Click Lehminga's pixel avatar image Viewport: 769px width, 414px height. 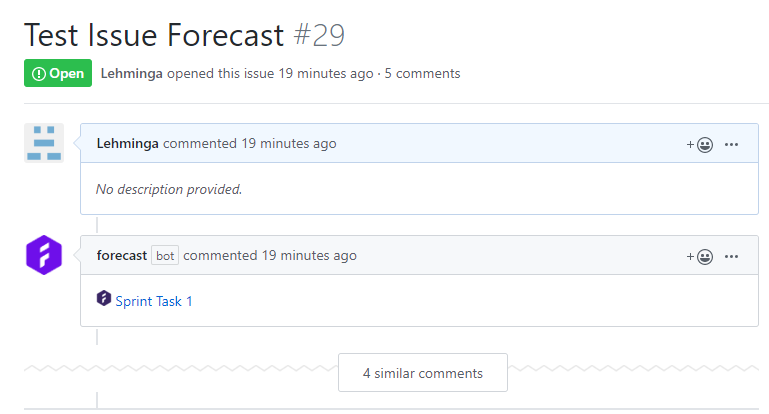pos(44,143)
